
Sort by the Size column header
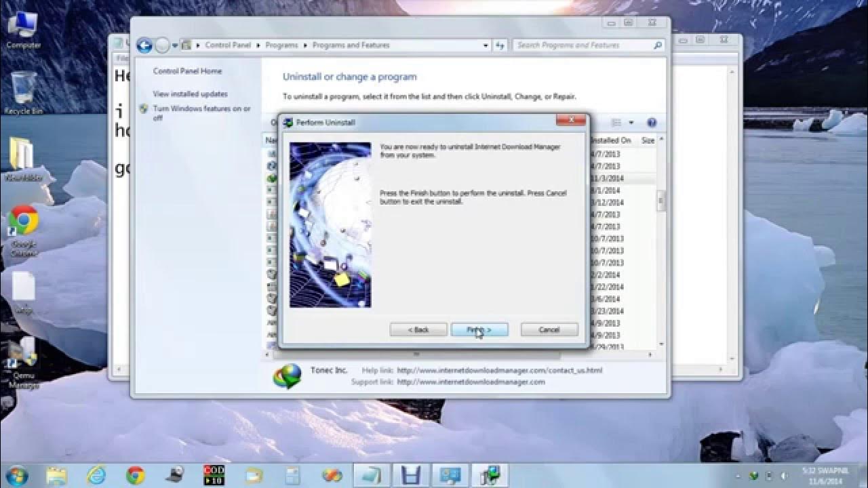(x=648, y=140)
